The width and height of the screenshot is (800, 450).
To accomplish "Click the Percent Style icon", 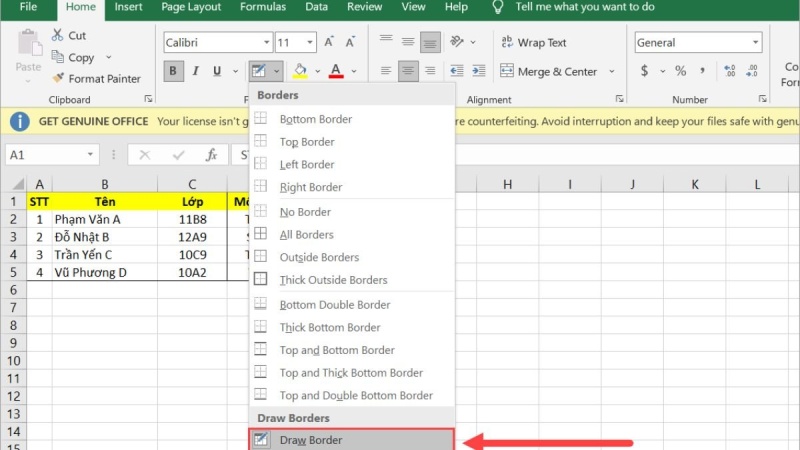I will (x=680, y=71).
